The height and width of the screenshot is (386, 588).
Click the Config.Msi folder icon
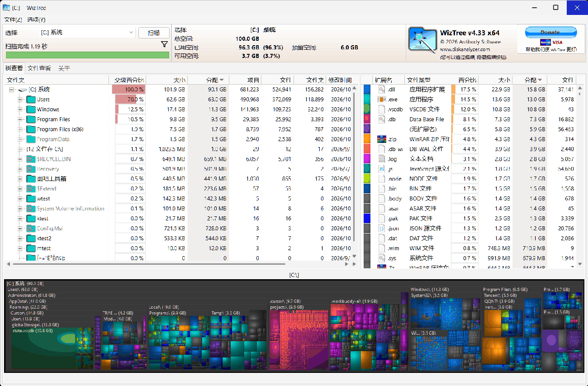(x=31, y=229)
